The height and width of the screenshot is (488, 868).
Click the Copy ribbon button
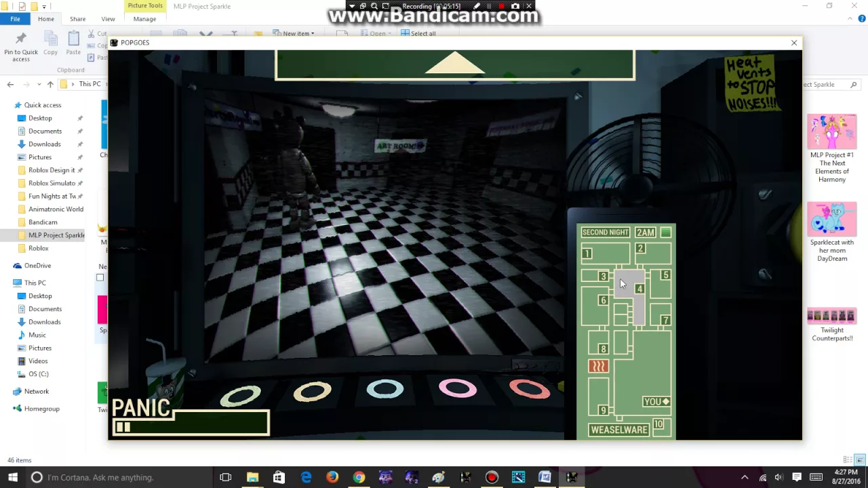[x=51, y=44]
